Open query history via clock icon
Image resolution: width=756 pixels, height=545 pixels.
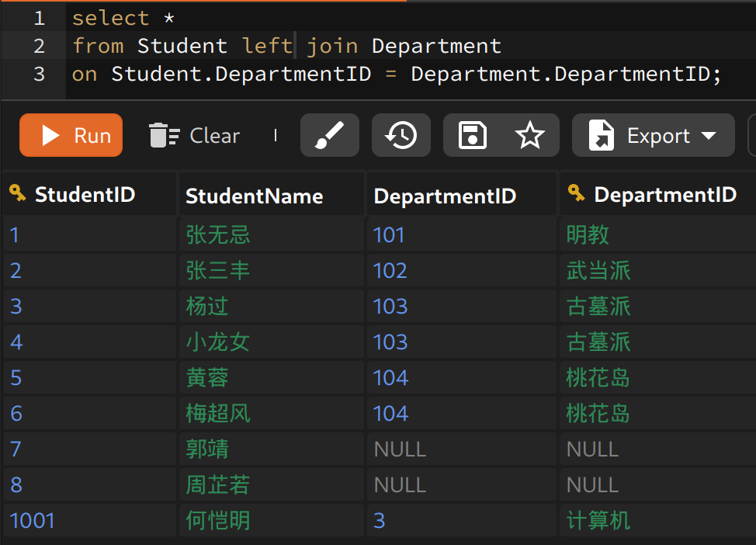pyautogui.click(x=401, y=136)
